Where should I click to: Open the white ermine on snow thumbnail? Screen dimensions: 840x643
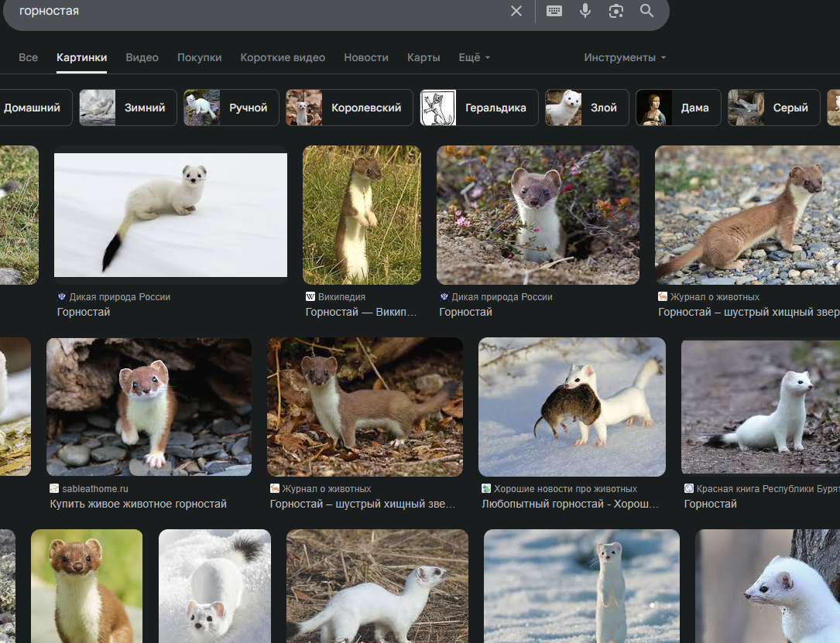click(x=170, y=214)
